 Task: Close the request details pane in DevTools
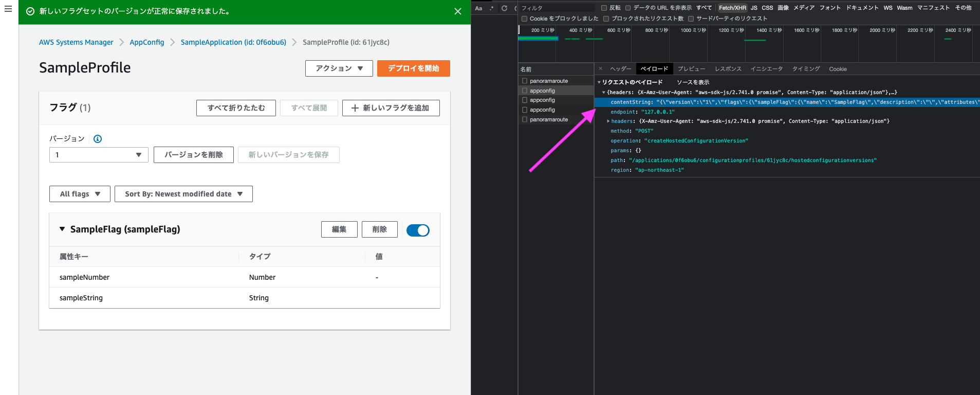tap(600, 68)
